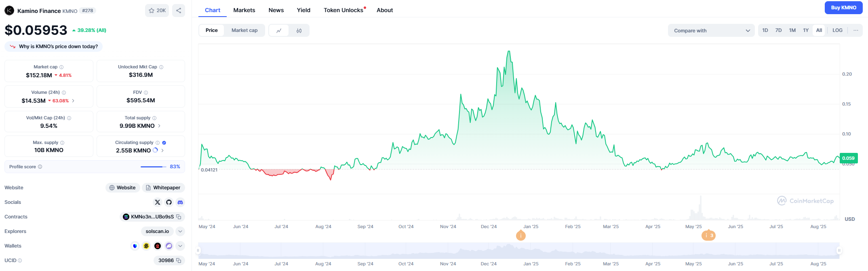This screenshot has width=868, height=271.
Task: Open the FDV info icon
Action: [x=146, y=93]
